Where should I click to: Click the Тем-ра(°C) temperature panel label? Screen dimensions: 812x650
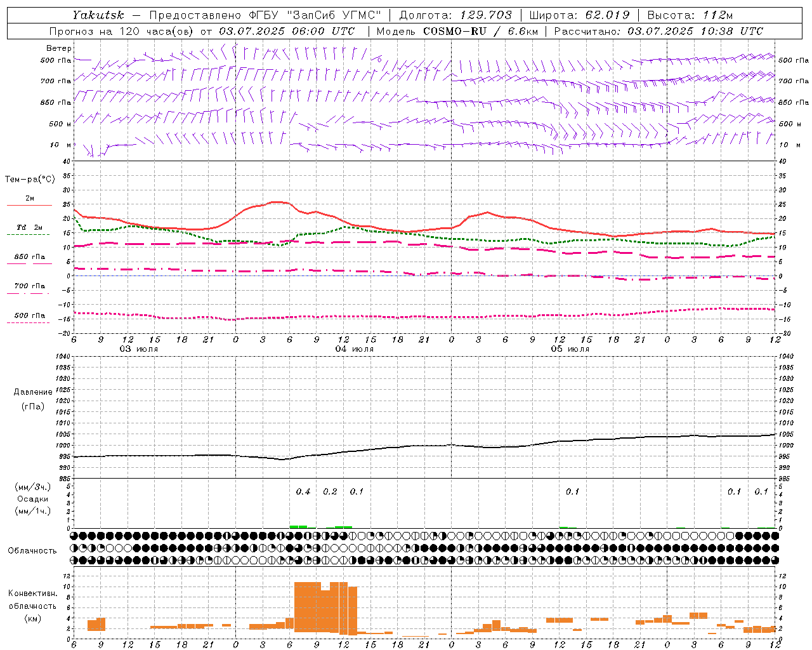click(x=30, y=180)
